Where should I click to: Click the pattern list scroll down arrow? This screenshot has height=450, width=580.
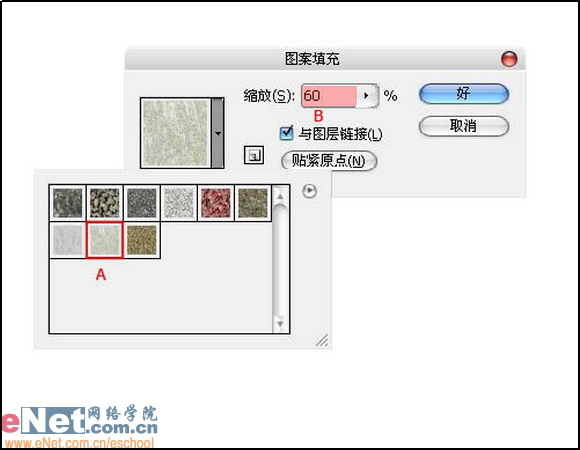pyautogui.click(x=280, y=324)
